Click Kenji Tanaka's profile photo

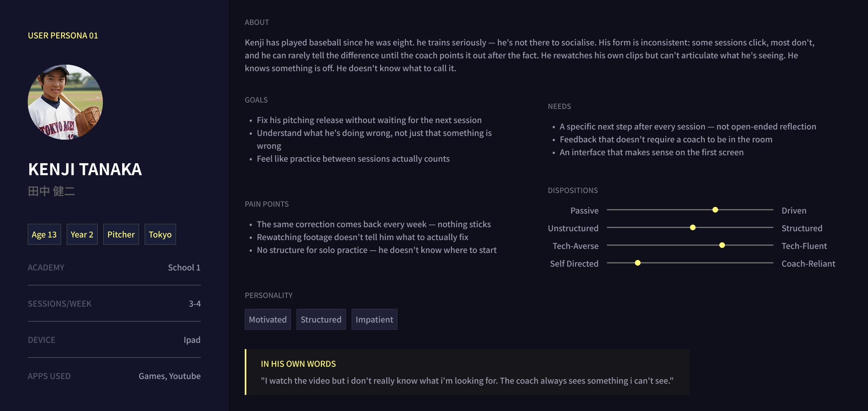click(65, 102)
